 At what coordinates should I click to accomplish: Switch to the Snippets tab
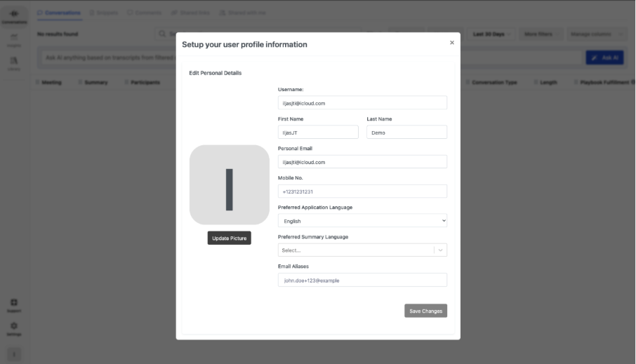coord(104,13)
